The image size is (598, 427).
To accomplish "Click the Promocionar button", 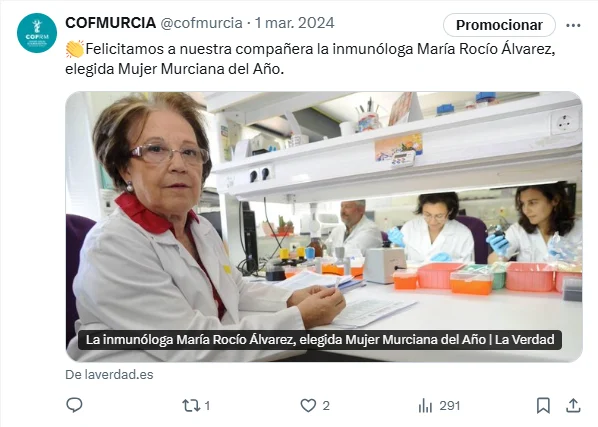I will (x=499, y=25).
